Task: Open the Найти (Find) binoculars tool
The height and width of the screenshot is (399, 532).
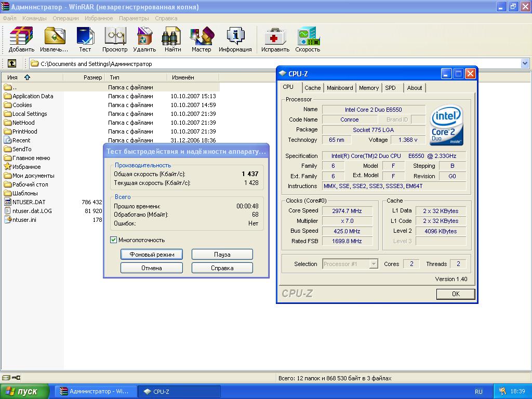Action: pos(172,39)
